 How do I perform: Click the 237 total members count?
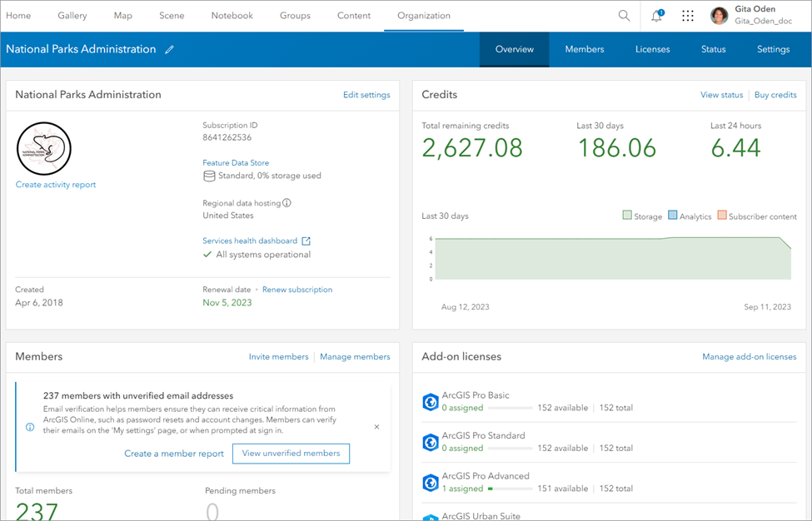37,511
